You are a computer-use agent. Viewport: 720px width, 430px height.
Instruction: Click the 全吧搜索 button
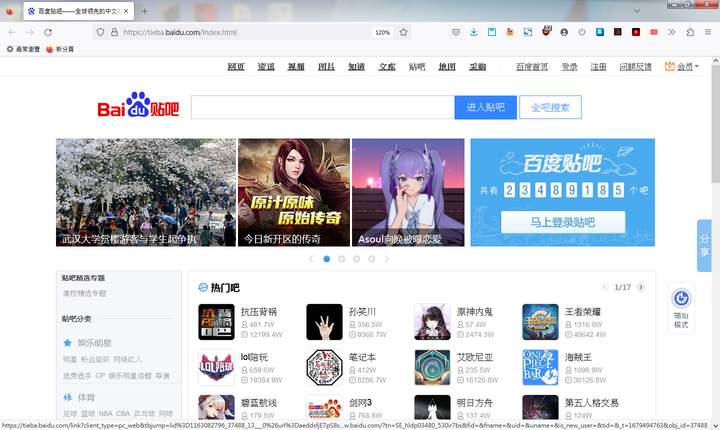click(550, 107)
